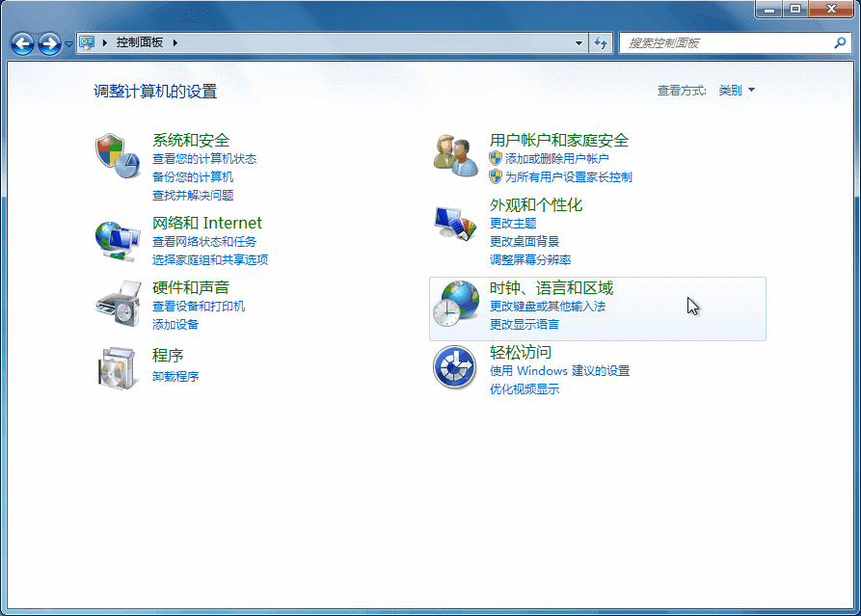Expand the address bar history dropdown
Image resolution: width=861 pixels, height=616 pixels.
coord(578,42)
